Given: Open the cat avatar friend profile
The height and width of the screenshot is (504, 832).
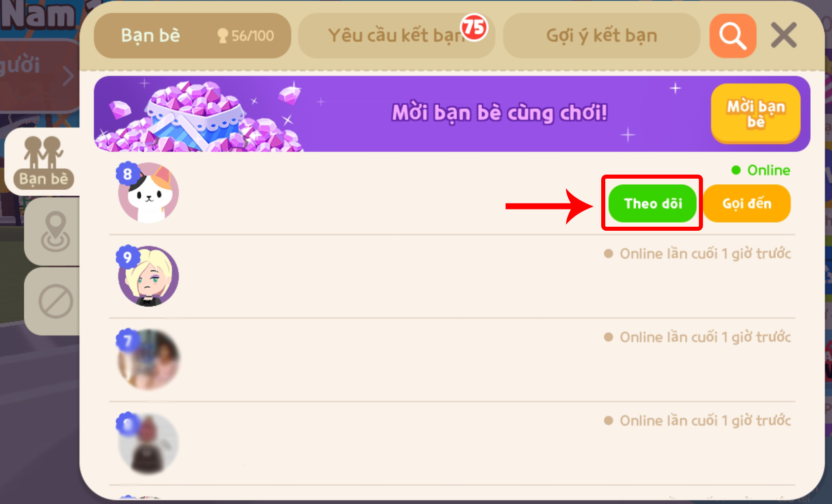Looking at the screenshot, I should click(148, 193).
